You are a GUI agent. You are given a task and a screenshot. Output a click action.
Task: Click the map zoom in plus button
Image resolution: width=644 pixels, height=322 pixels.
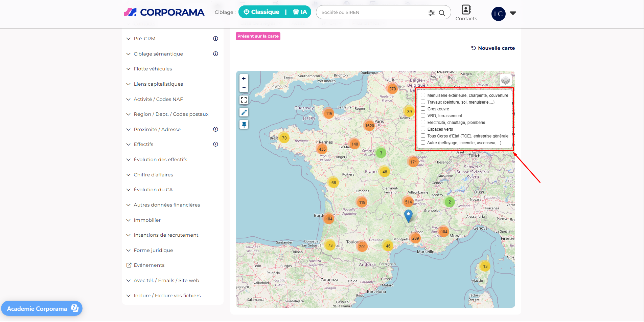[244, 79]
